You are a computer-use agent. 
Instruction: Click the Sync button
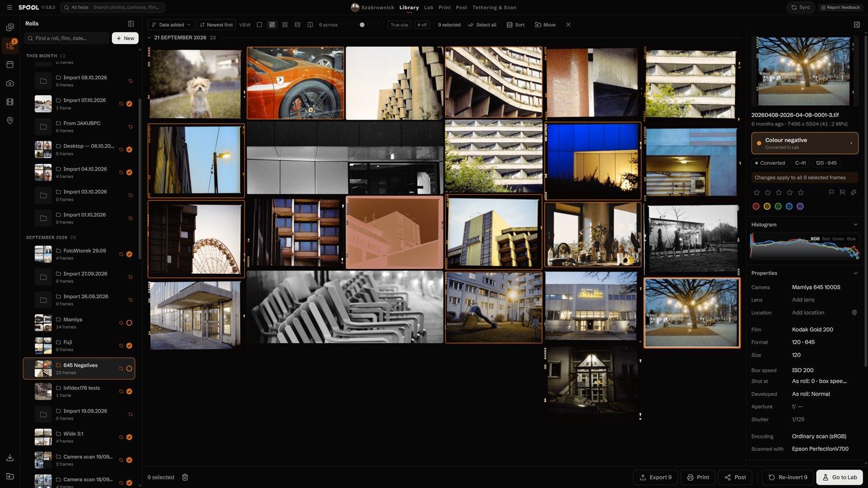pyautogui.click(x=801, y=8)
